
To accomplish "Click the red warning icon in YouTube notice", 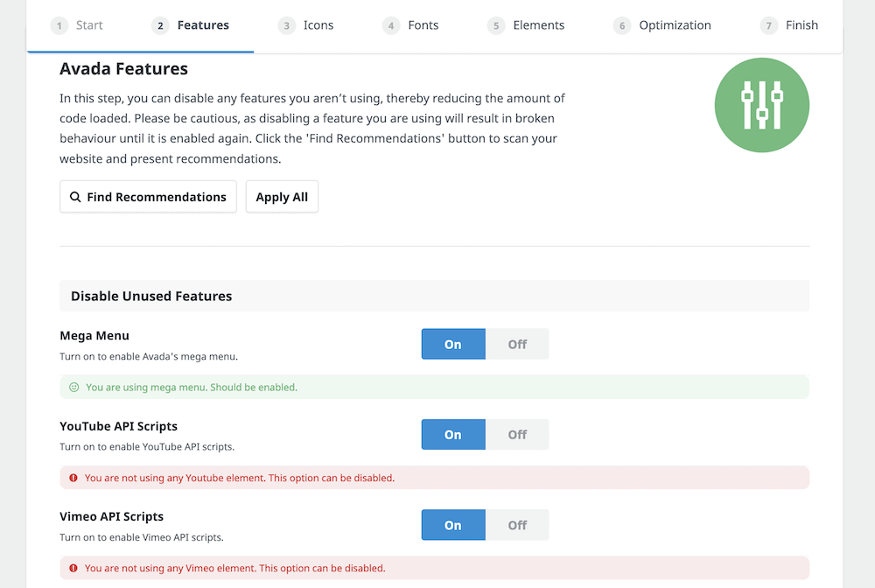I will pyautogui.click(x=73, y=478).
